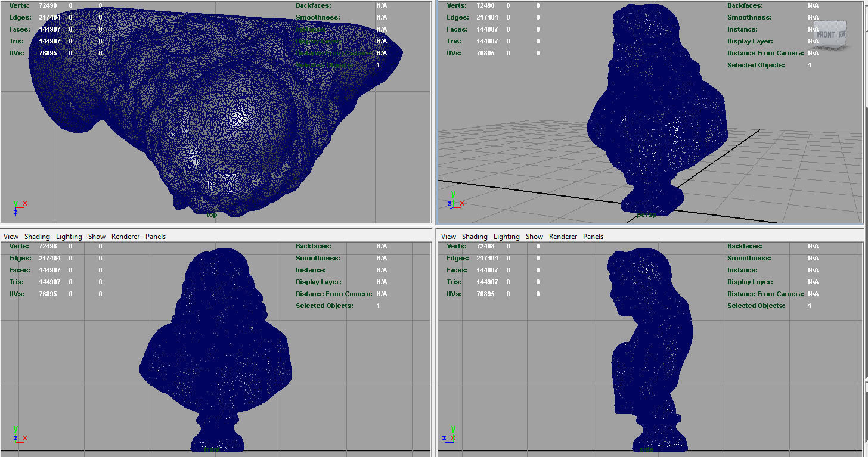Click the FRONT face of the ViewCube
The image size is (868, 457).
[x=826, y=35]
